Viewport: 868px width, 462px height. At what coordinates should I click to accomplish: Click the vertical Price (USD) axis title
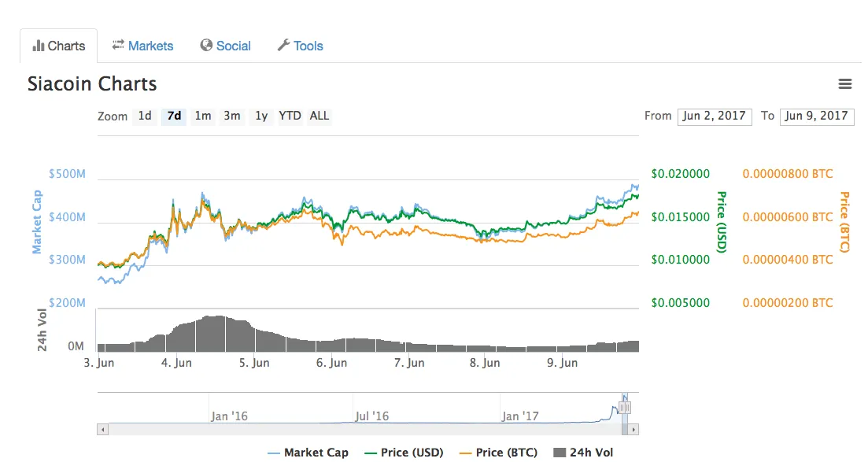(722, 222)
